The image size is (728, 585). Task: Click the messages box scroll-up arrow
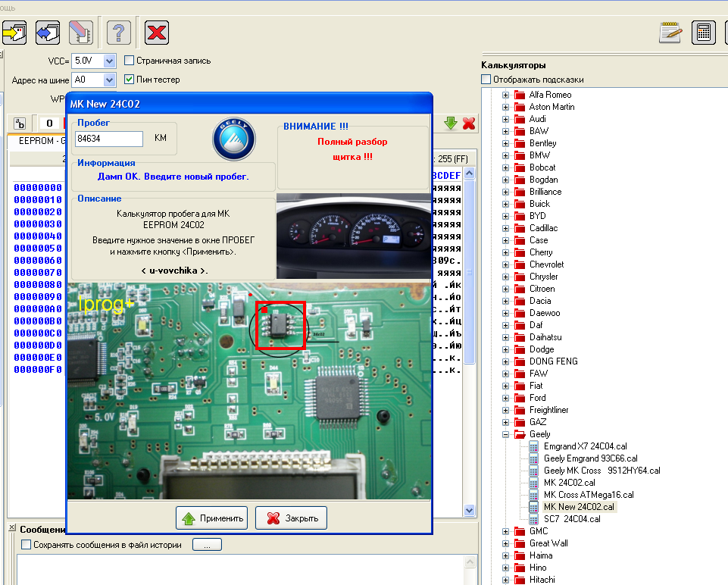(x=470, y=562)
